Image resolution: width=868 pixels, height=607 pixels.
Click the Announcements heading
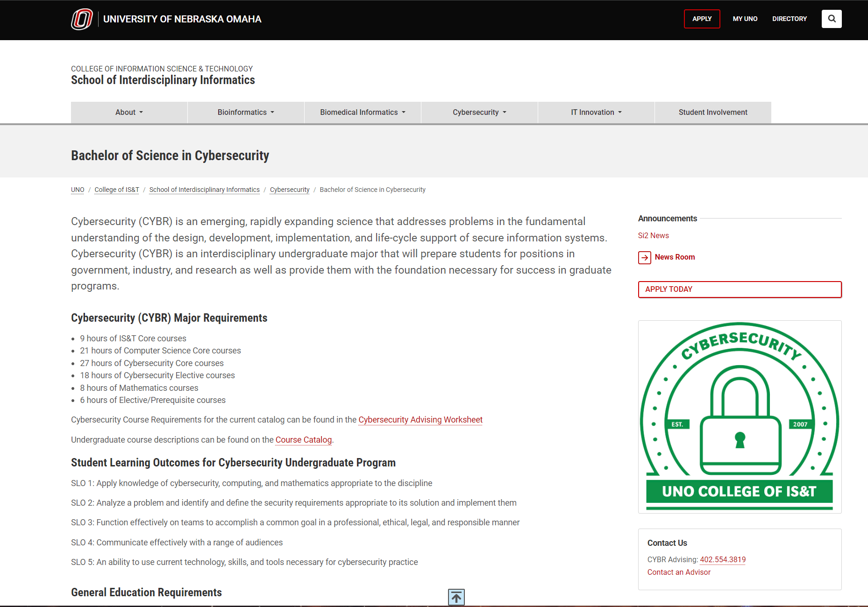668,219
